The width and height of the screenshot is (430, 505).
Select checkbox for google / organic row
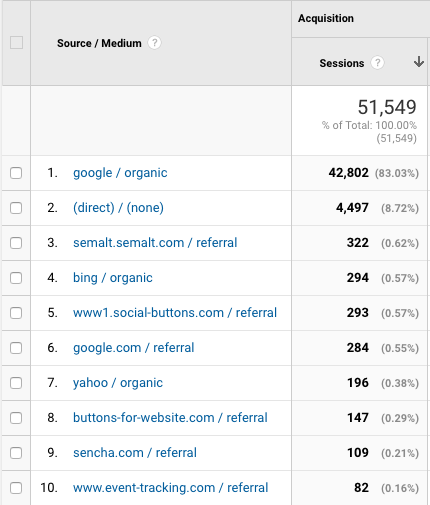pos(16,173)
